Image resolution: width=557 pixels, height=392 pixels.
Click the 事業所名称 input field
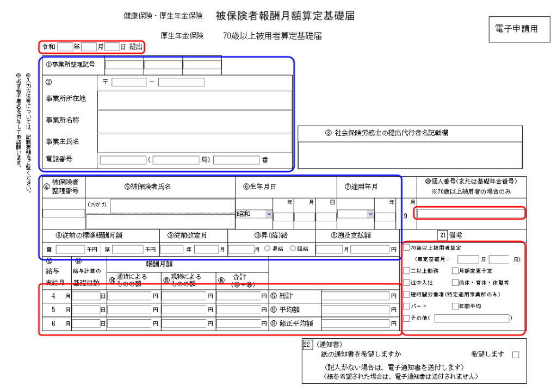point(194,121)
